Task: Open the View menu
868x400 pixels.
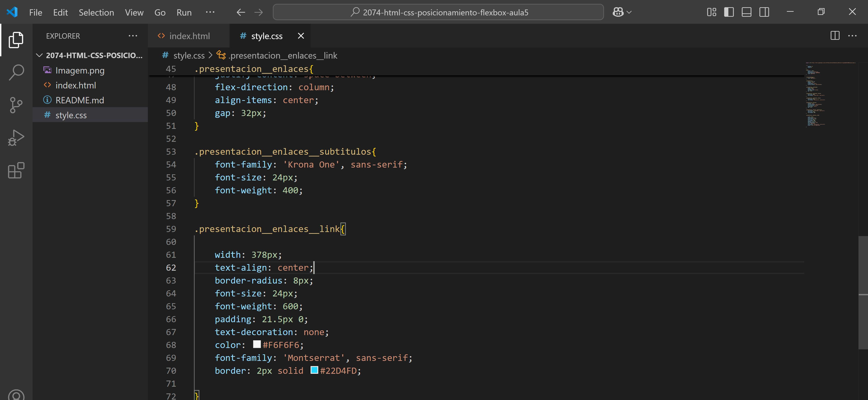Action: point(134,12)
